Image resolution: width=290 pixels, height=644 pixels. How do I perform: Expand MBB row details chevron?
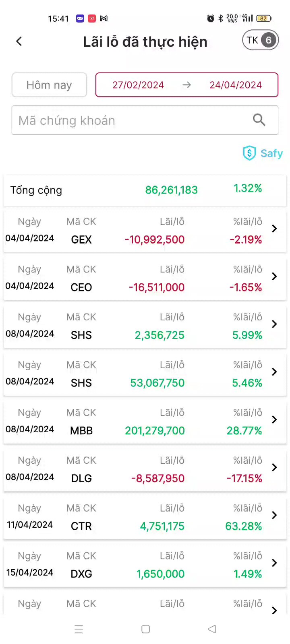pyautogui.click(x=274, y=419)
